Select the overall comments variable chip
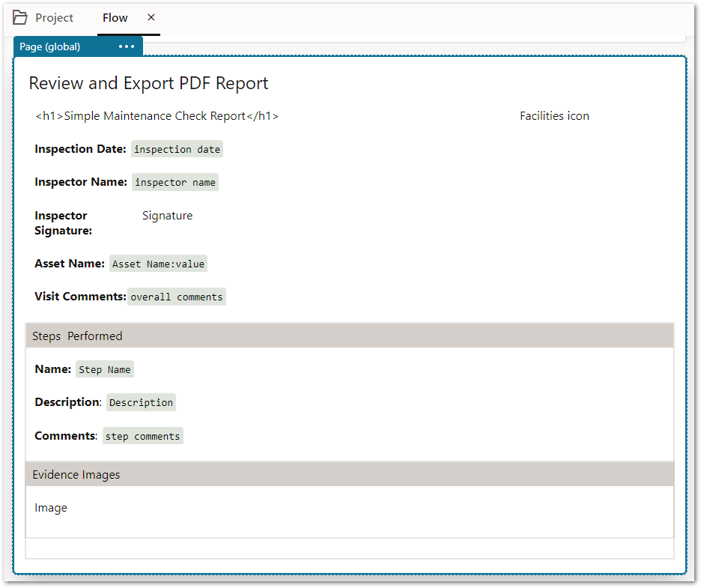The image size is (701, 588). tap(177, 297)
